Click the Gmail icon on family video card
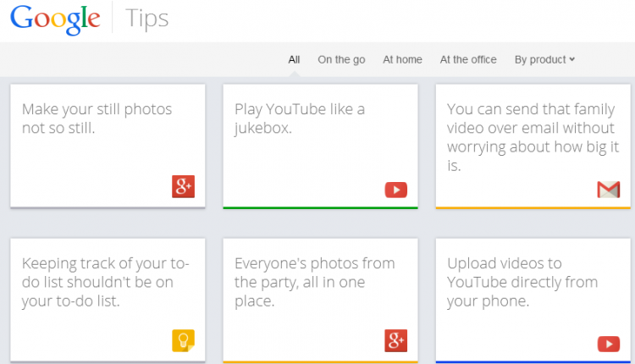 pyautogui.click(x=608, y=190)
